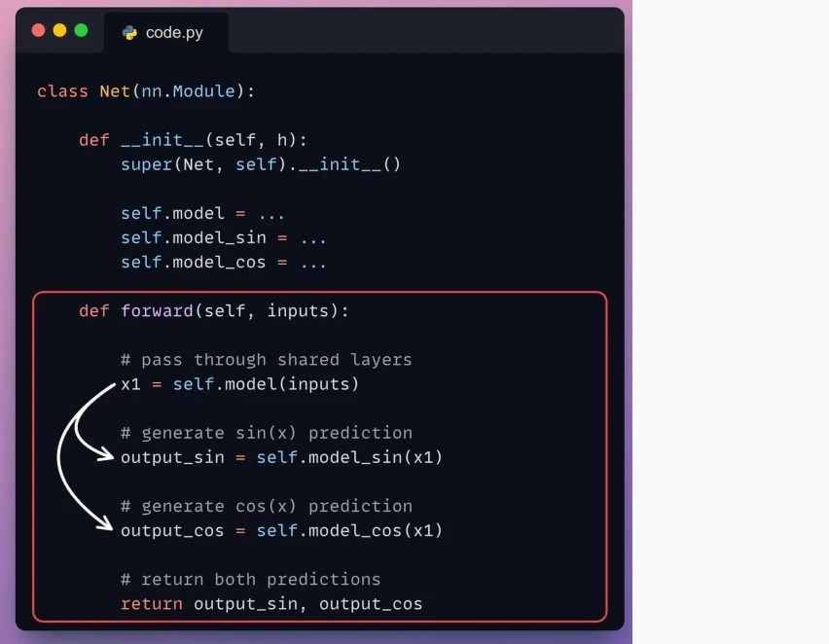Click the white arrowhead pointing to output_cos

click(x=105, y=523)
